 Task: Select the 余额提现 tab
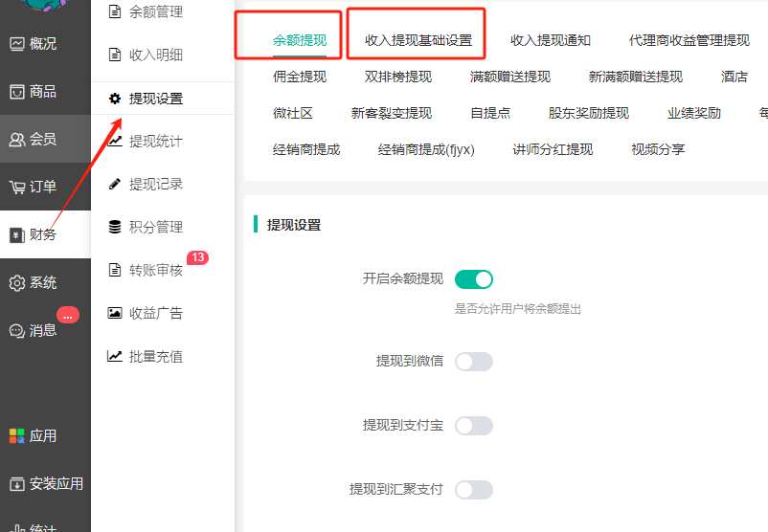tap(300, 41)
